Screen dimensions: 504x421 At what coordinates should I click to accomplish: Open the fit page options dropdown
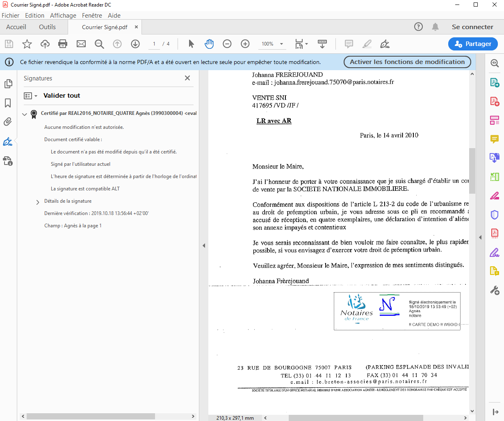coord(301,44)
